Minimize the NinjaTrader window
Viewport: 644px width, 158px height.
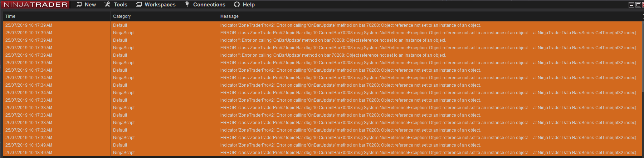coord(631,5)
